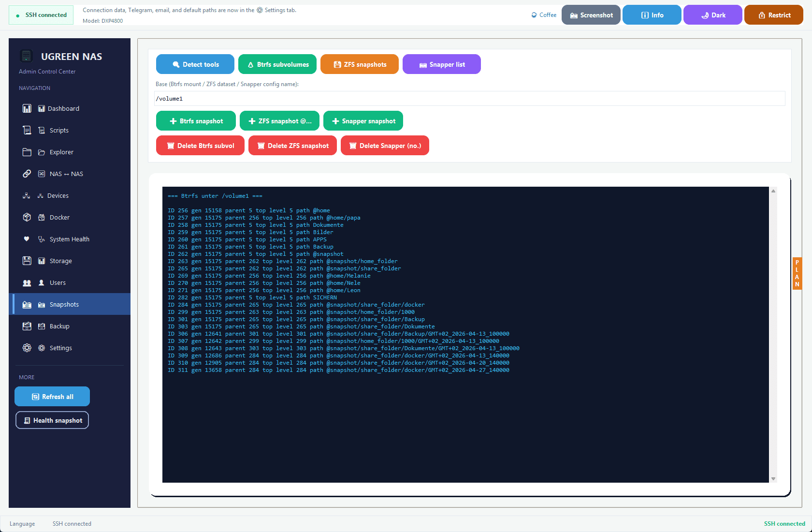List Btrfs subvolumes
Image resolution: width=812 pixels, height=532 pixels.
coord(277,64)
